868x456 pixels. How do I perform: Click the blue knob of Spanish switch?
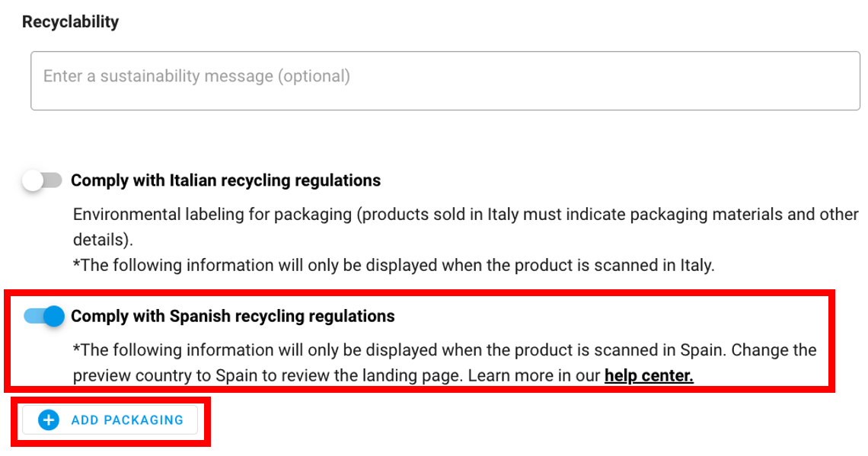(x=53, y=316)
